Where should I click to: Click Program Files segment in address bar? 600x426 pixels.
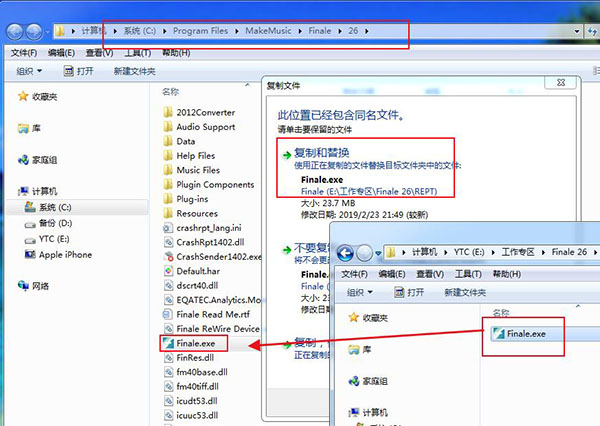(200, 31)
